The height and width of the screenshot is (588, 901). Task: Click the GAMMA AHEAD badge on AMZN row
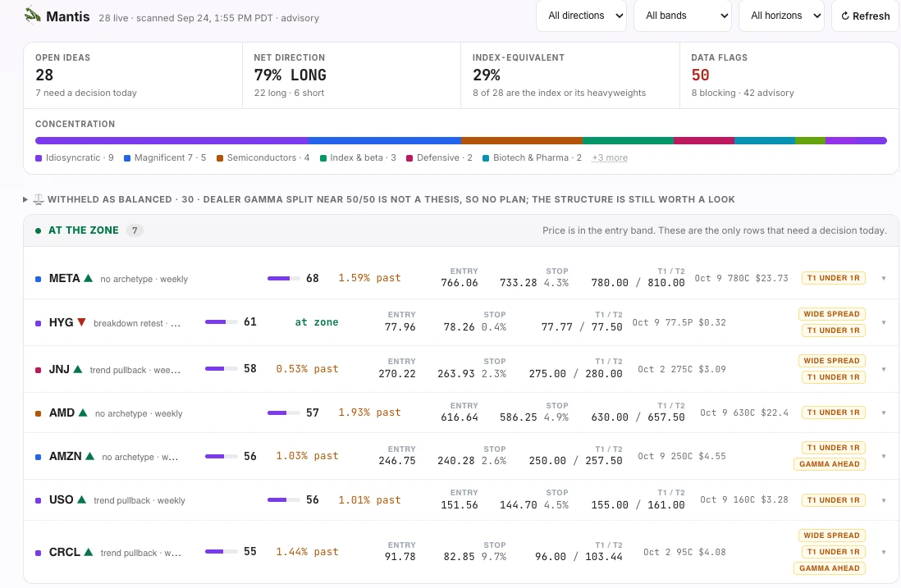point(829,464)
